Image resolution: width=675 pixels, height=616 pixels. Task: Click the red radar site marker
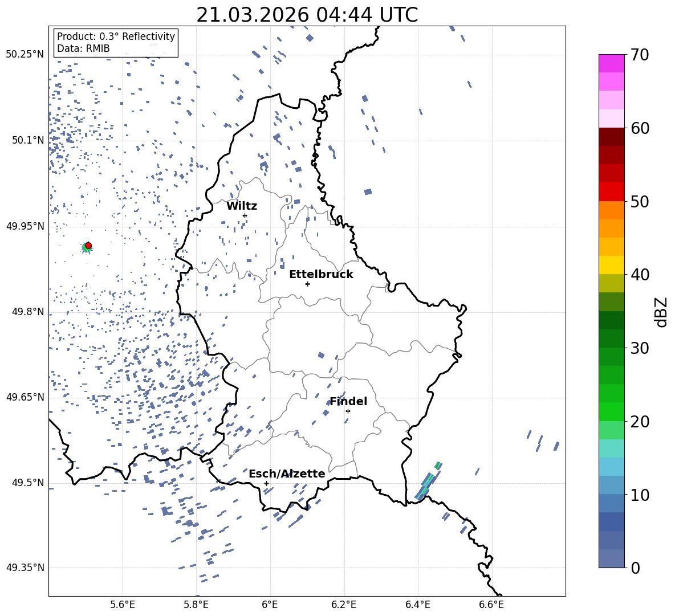[88, 246]
